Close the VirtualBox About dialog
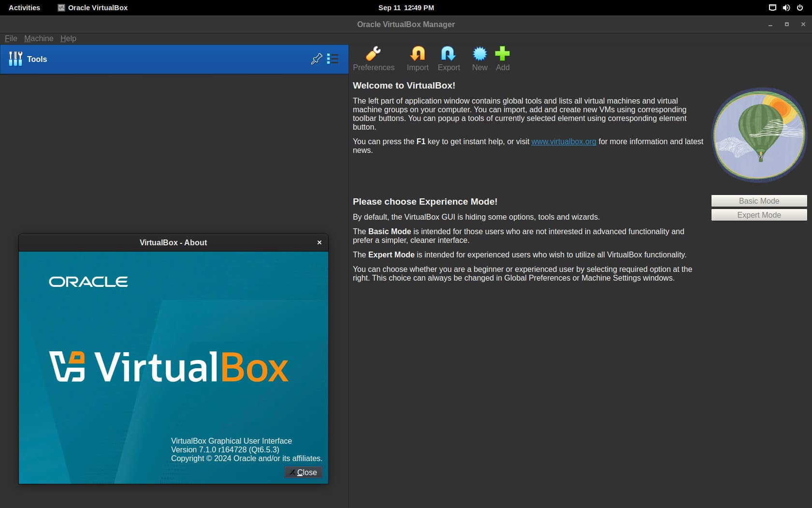 [304, 472]
